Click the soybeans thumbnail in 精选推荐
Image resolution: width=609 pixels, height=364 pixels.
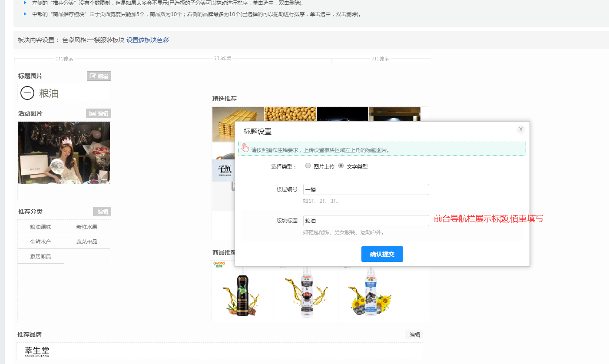tap(290, 114)
